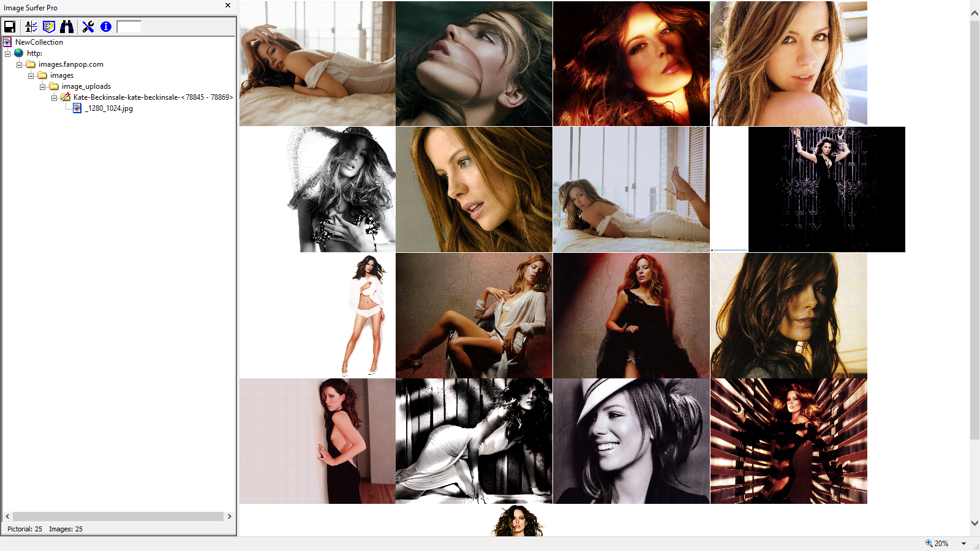Open blonde-highlight over-shoulder portrait thumbnail
Screen dimensions: 980x551
point(789,64)
